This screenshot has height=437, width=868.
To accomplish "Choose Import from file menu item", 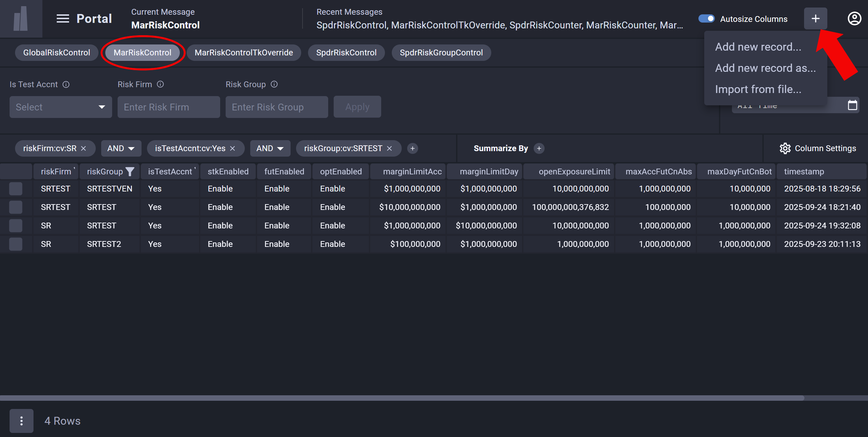I will tap(758, 89).
